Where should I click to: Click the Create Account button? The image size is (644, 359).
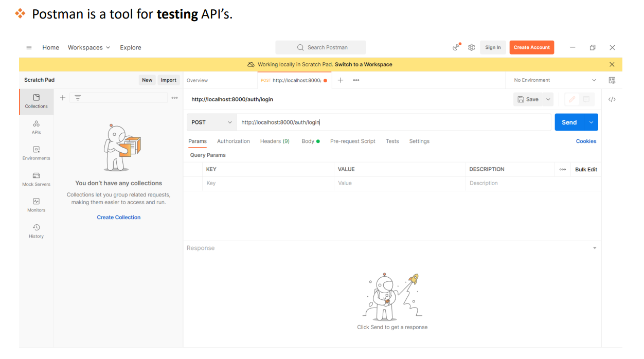pos(532,47)
